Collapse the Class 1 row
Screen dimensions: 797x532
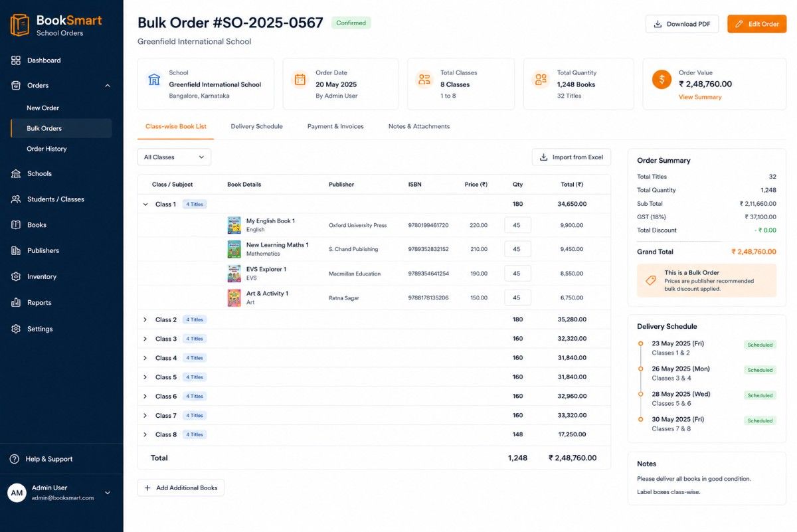point(145,205)
